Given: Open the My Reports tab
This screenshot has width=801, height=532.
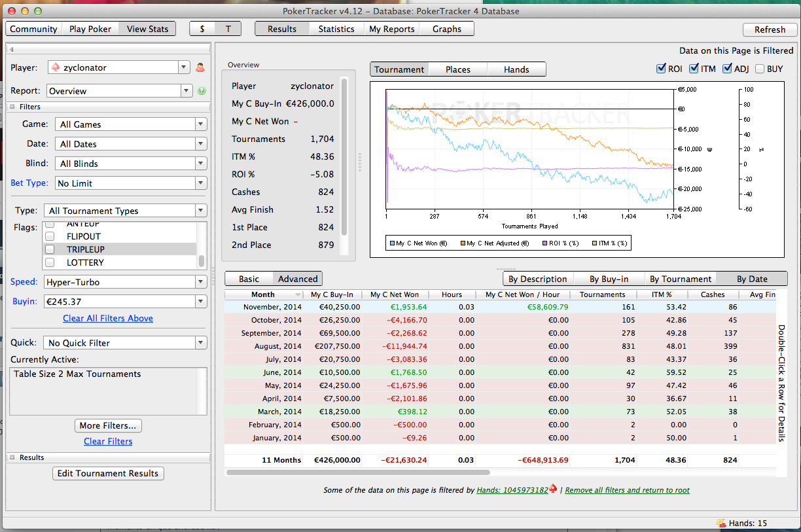Looking at the screenshot, I should click(392, 29).
